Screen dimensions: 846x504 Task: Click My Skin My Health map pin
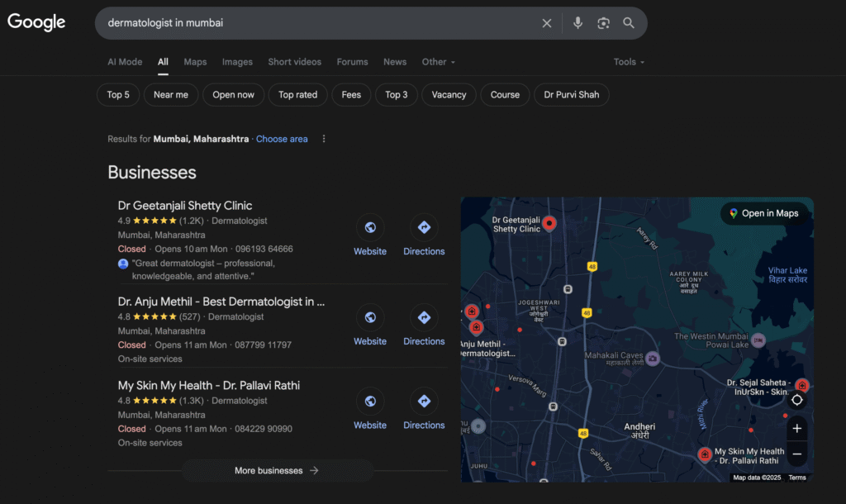pos(705,454)
